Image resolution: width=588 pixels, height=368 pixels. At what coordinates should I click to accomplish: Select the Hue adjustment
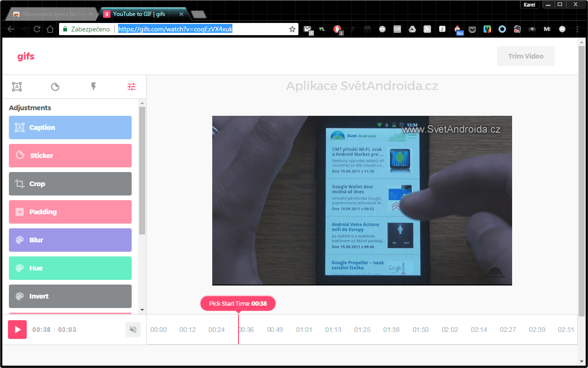tap(70, 268)
